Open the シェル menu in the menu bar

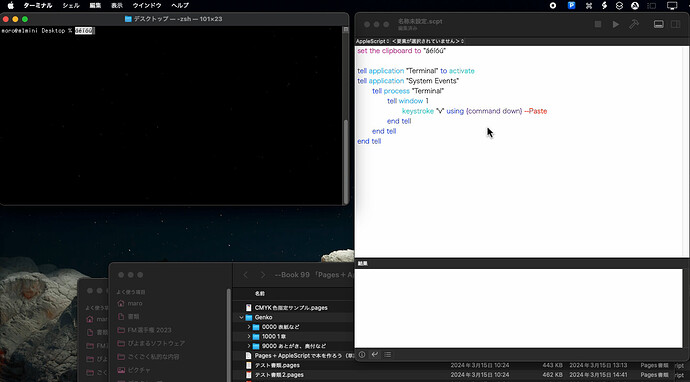coord(71,6)
